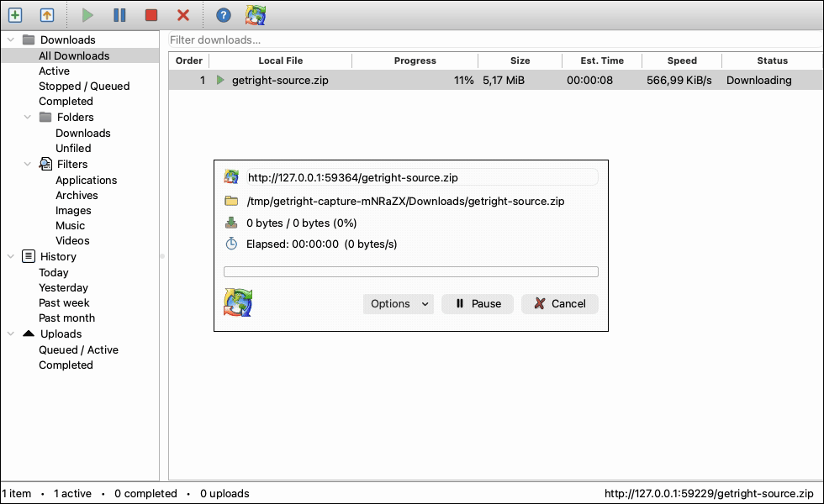Select the Videos filter
The image size is (824, 504).
pos(72,241)
